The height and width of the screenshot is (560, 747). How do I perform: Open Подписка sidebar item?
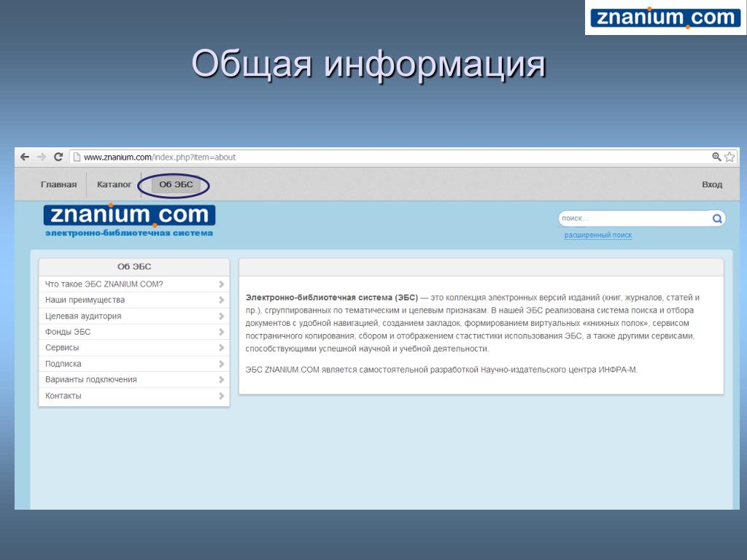[x=134, y=364]
